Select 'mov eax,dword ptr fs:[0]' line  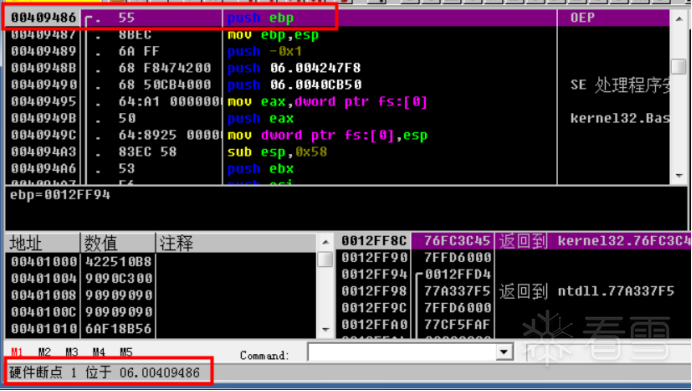(327, 102)
